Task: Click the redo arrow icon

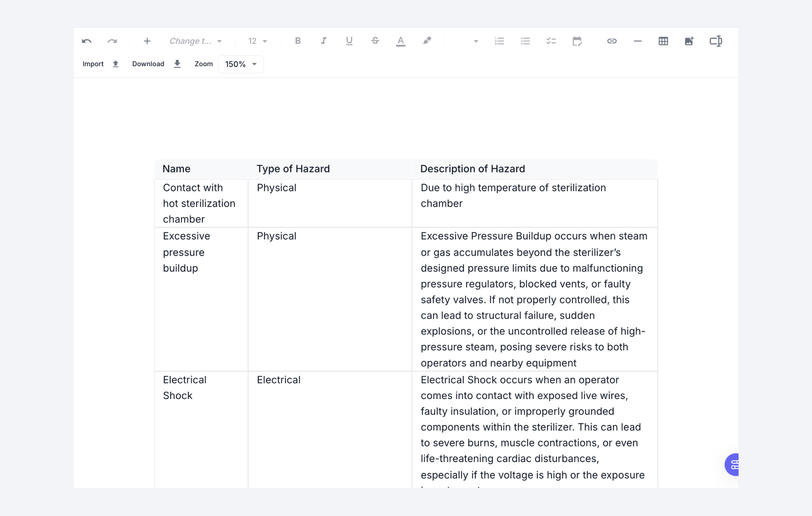Action: (112, 41)
